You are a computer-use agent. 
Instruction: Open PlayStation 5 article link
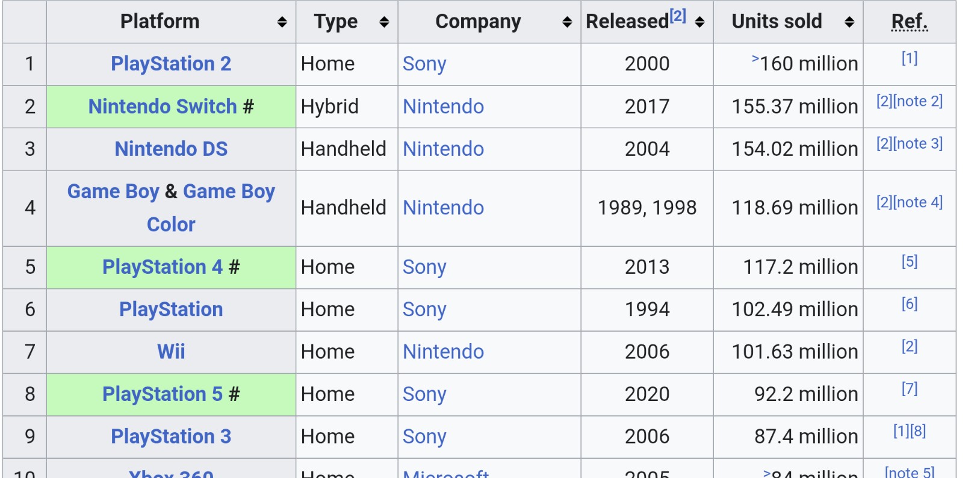click(x=163, y=394)
